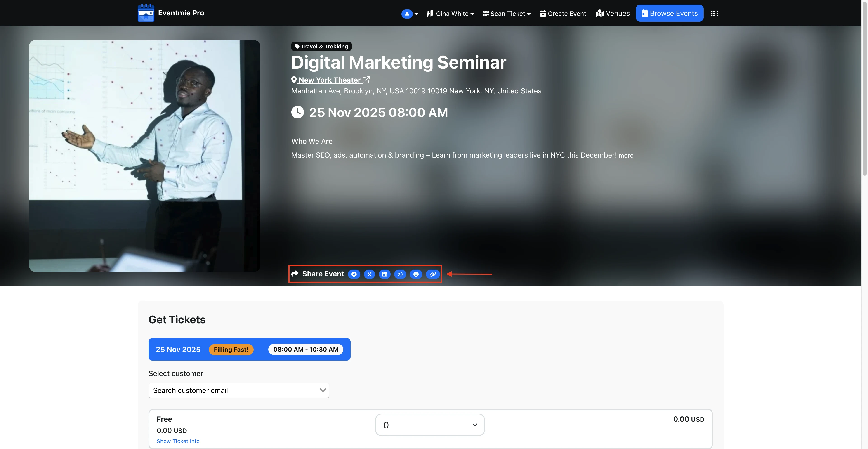Share event on LinkedIn

click(384, 274)
